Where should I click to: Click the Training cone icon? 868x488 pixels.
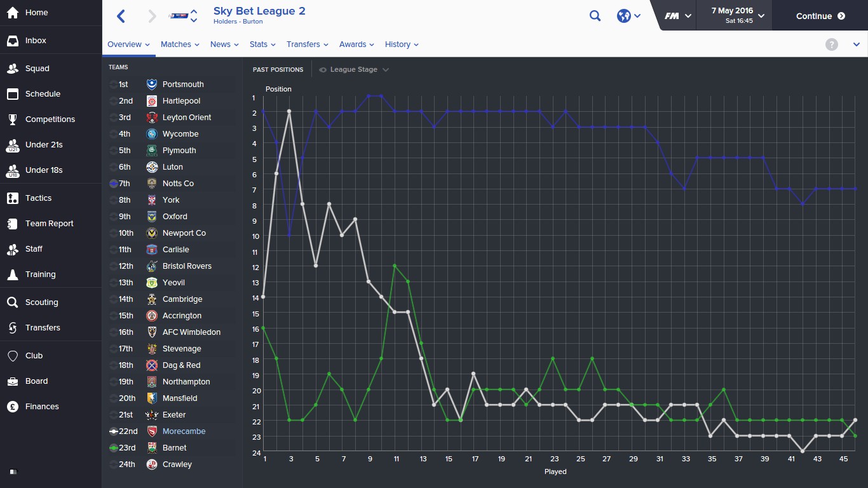[13, 274]
